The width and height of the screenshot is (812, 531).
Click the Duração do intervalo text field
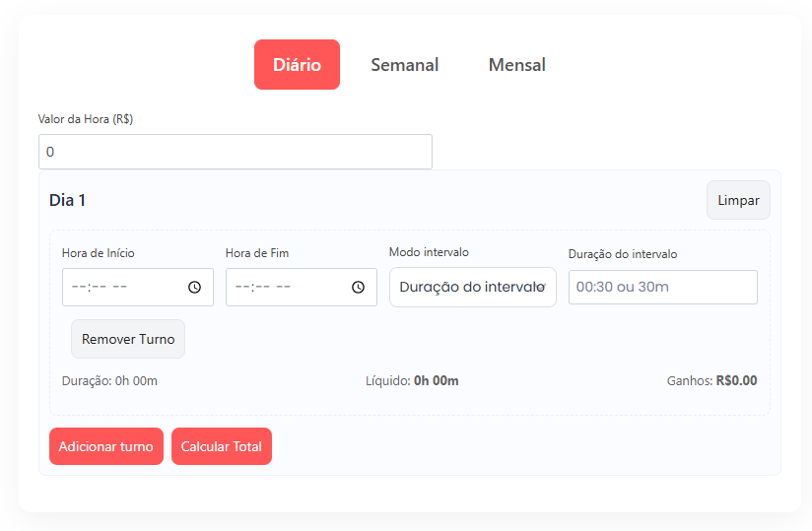tap(662, 287)
